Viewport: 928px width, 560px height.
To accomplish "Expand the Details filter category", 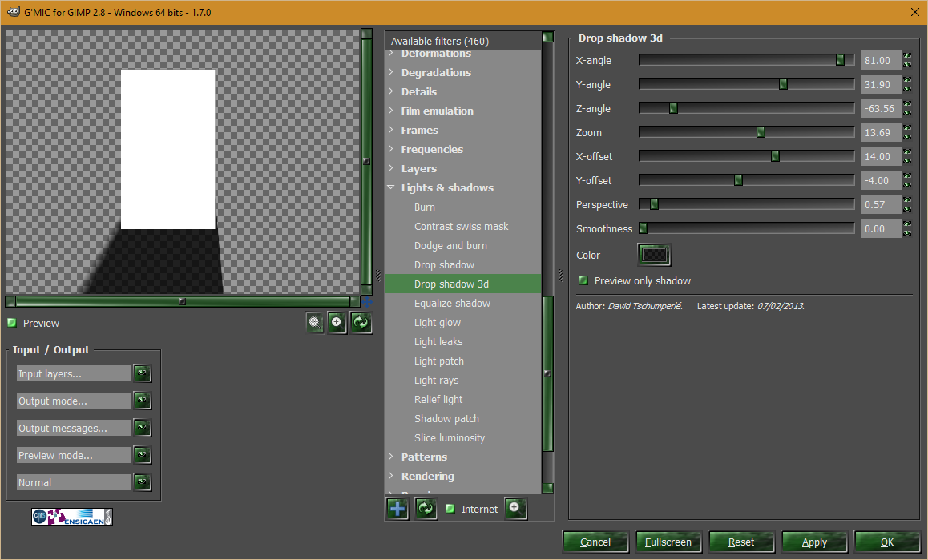I will tap(390, 91).
